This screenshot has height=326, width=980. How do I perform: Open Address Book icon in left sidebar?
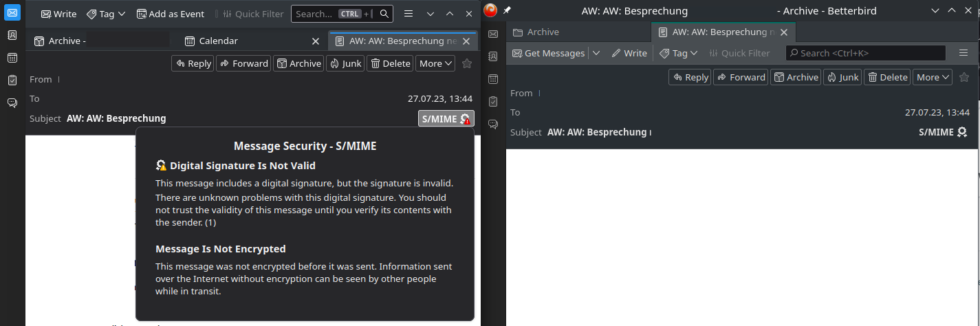[12, 36]
